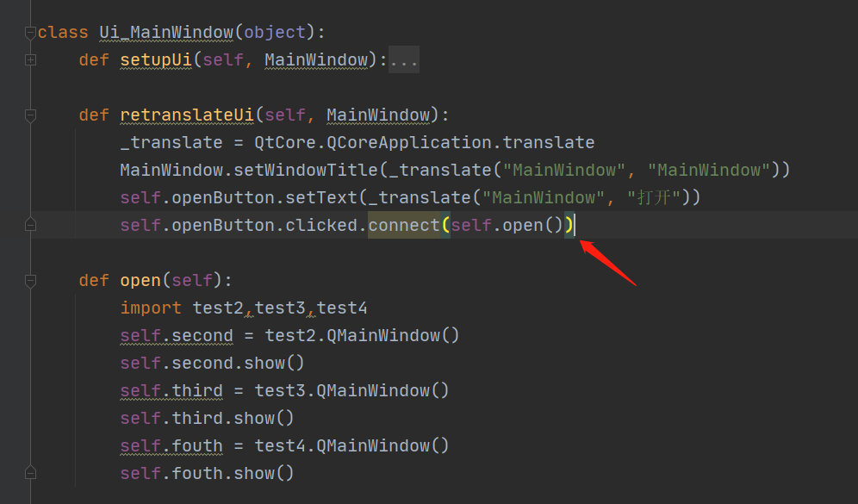Click test4 in the import statement
The height and width of the screenshot is (504, 858).
(x=343, y=308)
